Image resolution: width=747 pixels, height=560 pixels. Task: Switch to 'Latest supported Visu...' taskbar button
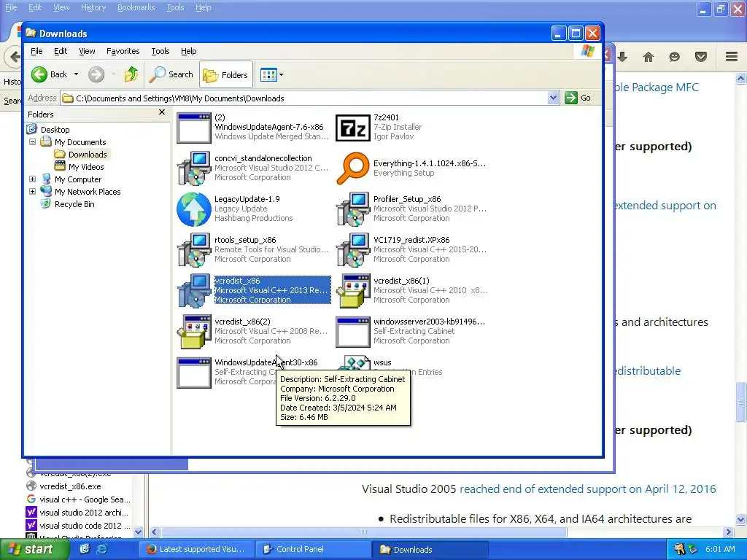(x=196, y=549)
